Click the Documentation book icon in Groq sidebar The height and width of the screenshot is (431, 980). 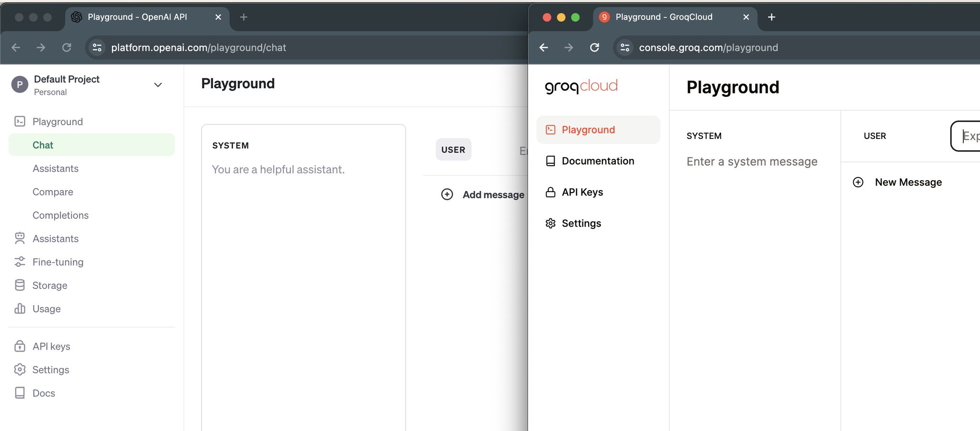coord(551,161)
